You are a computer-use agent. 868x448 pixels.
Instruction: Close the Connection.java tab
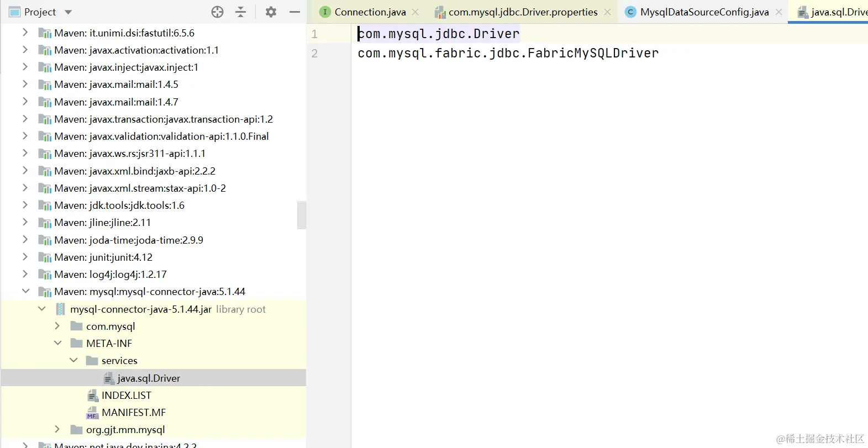point(415,12)
